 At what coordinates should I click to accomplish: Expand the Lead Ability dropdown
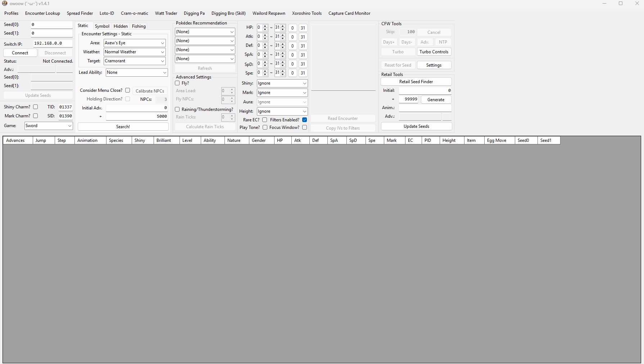pos(137,72)
